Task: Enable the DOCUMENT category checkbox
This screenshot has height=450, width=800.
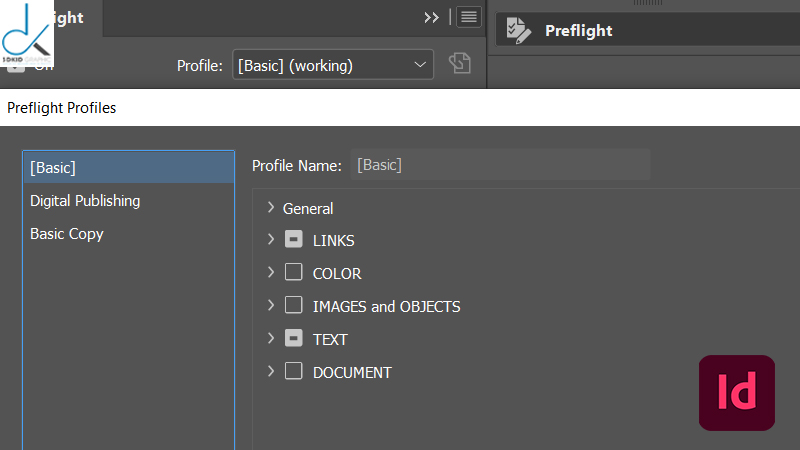Action: click(x=294, y=372)
